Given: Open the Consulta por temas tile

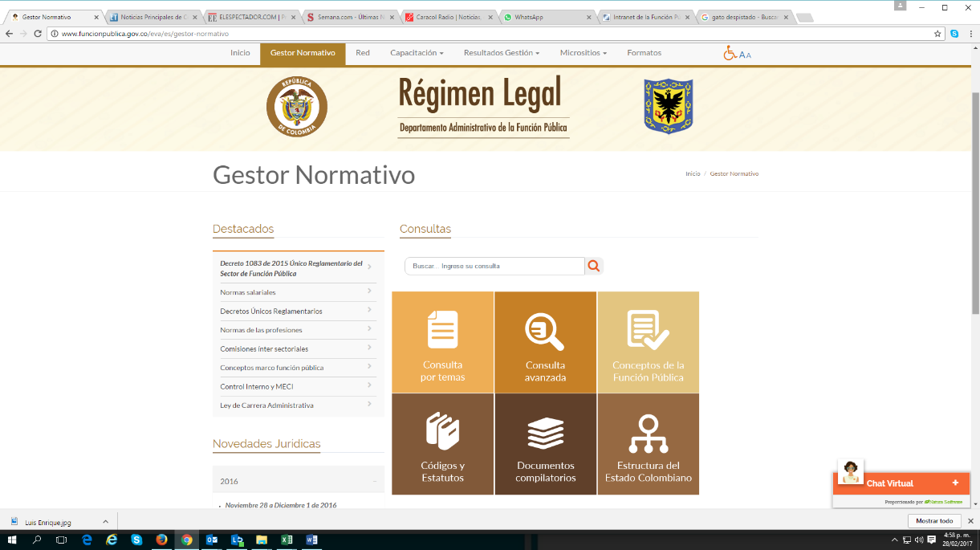Looking at the screenshot, I should pyautogui.click(x=443, y=342).
